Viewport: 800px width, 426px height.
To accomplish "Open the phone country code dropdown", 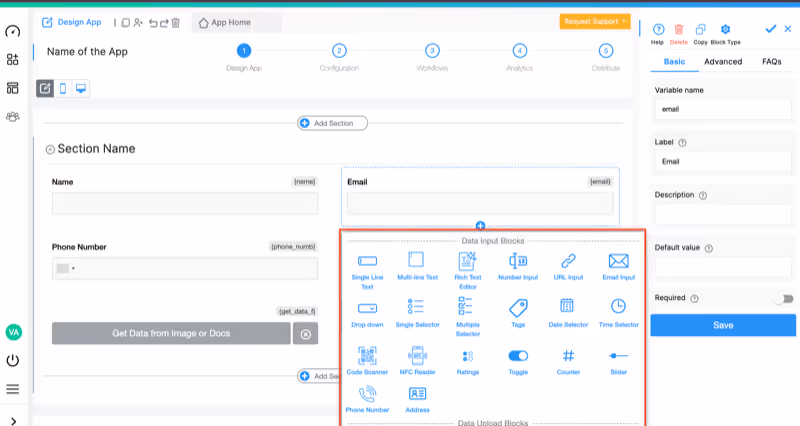I will tap(66, 268).
